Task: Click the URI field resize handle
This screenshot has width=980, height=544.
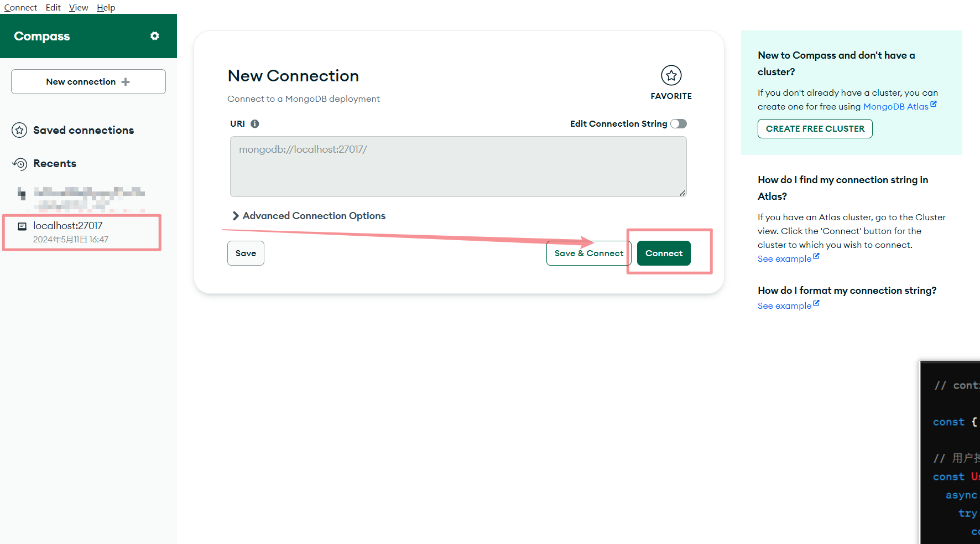Action: 682,193
